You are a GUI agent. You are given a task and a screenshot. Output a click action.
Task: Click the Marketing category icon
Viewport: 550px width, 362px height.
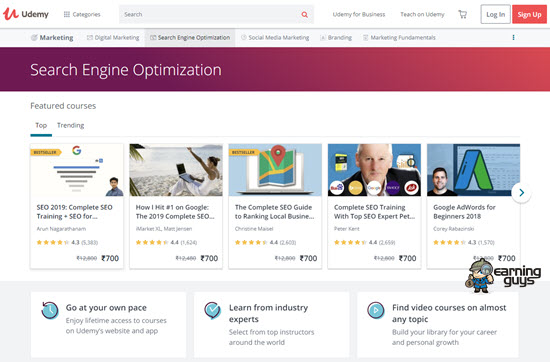click(x=34, y=38)
